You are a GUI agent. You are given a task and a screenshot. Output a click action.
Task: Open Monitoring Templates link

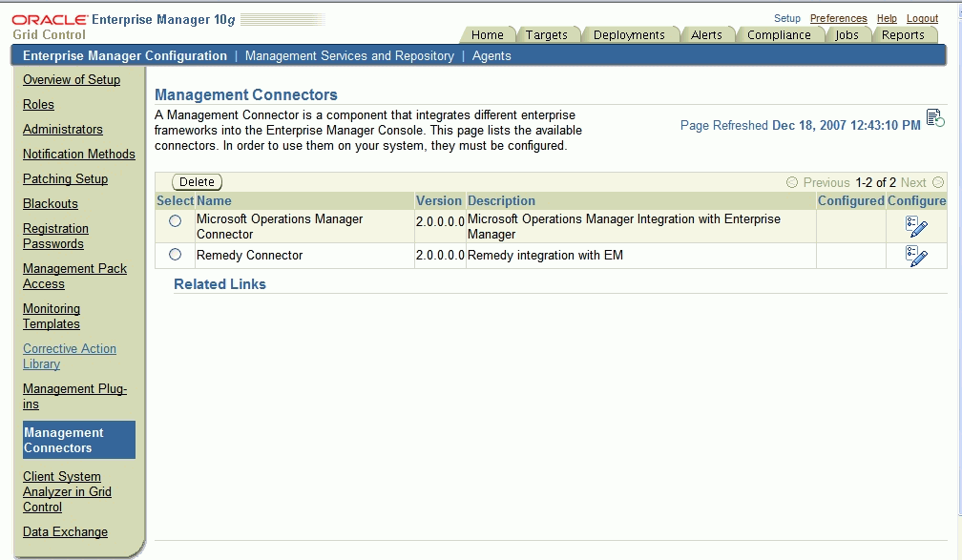pos(52,316)
